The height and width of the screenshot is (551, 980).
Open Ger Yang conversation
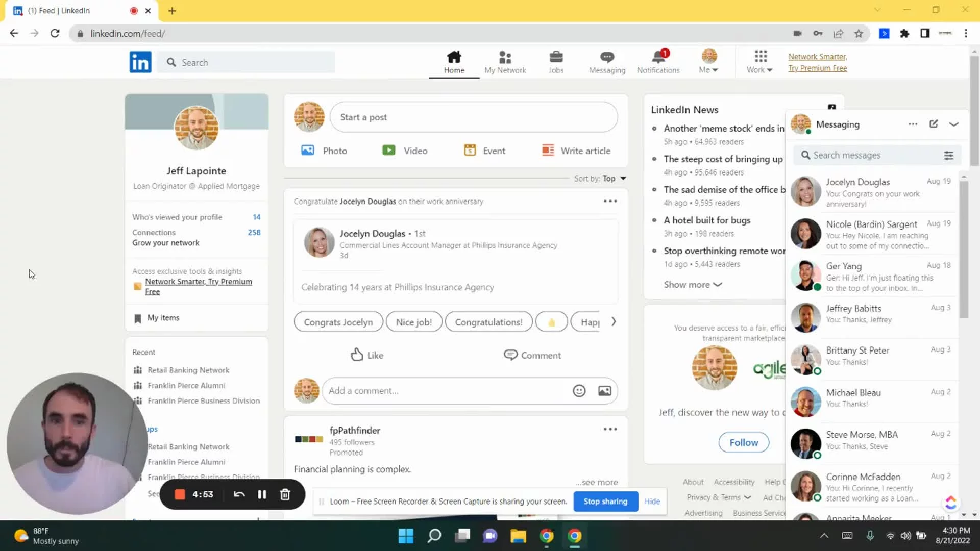click(872, 277)
